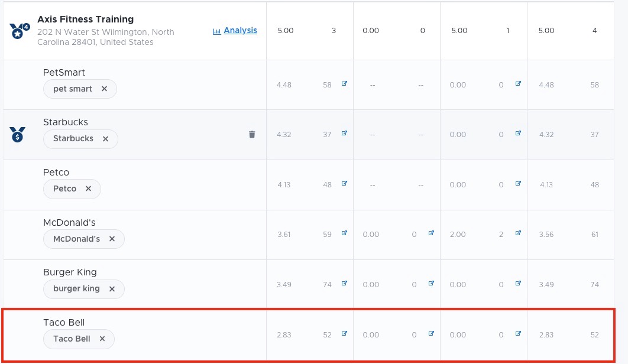Open external link beside Starbucks' 0.00 / 0 values
The width and height of the screenshot is (628, 364).
[518, 134]
